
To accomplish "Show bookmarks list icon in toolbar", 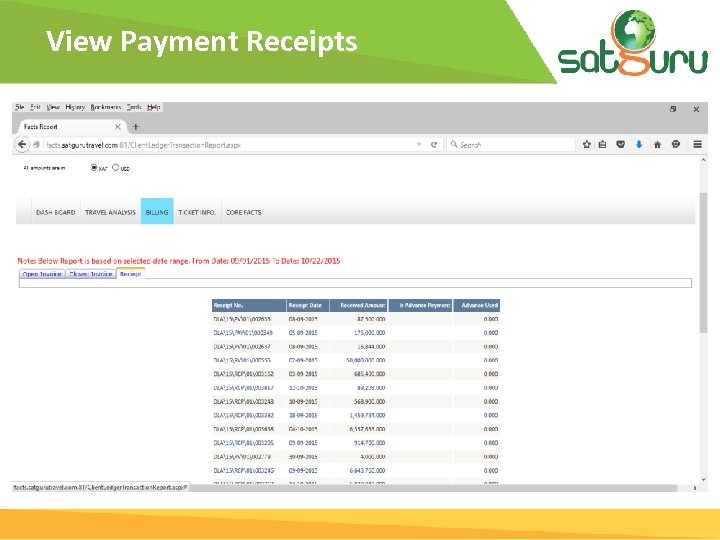I will coord(602,145).
